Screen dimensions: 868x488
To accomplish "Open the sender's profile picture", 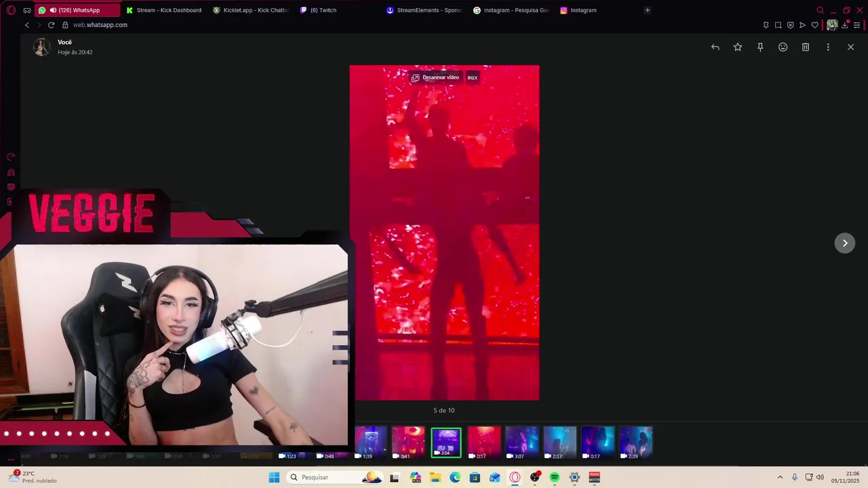I will pos(42,47).
